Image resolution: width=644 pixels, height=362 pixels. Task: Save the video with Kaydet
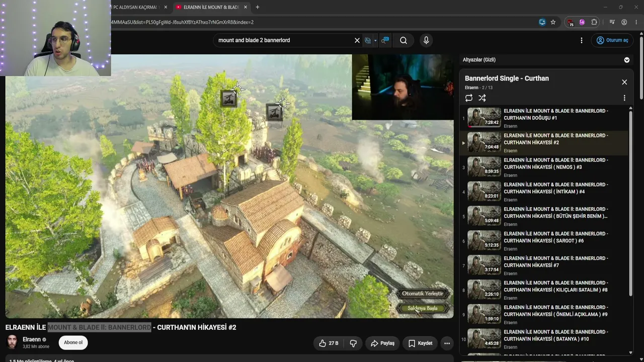(420, 343)
